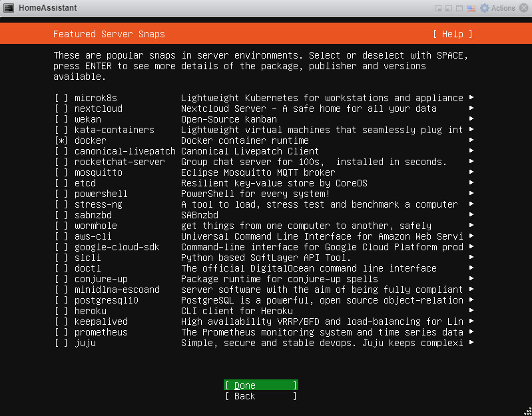Expand details arrow for google-cloud-sdk row
532x416 pixels.
(471, 246)
